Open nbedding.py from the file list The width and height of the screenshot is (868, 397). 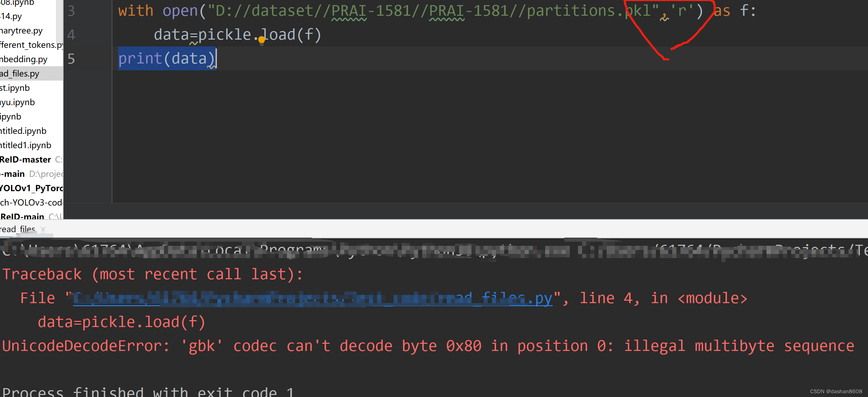tap(24, 59)
